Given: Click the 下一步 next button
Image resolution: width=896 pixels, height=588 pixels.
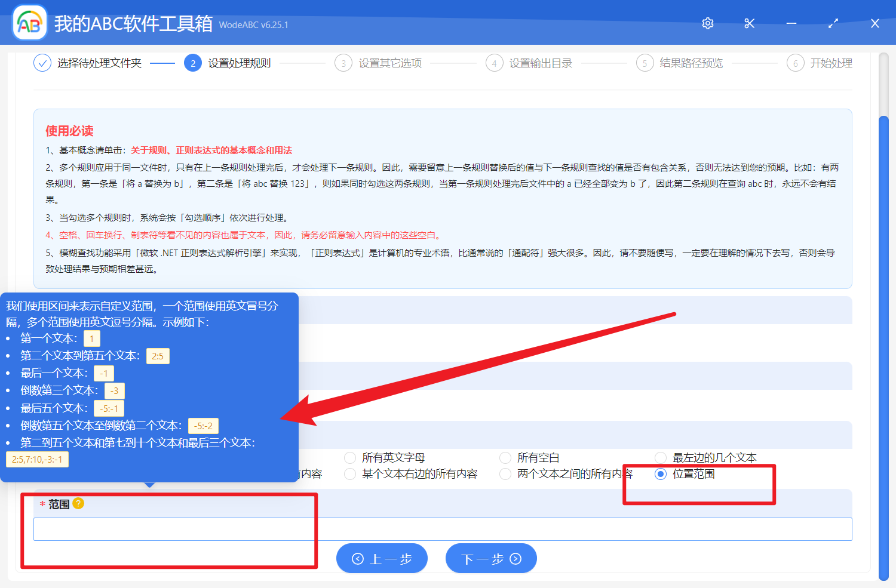Looking at the screenshot, I should [x=491, y=559].
